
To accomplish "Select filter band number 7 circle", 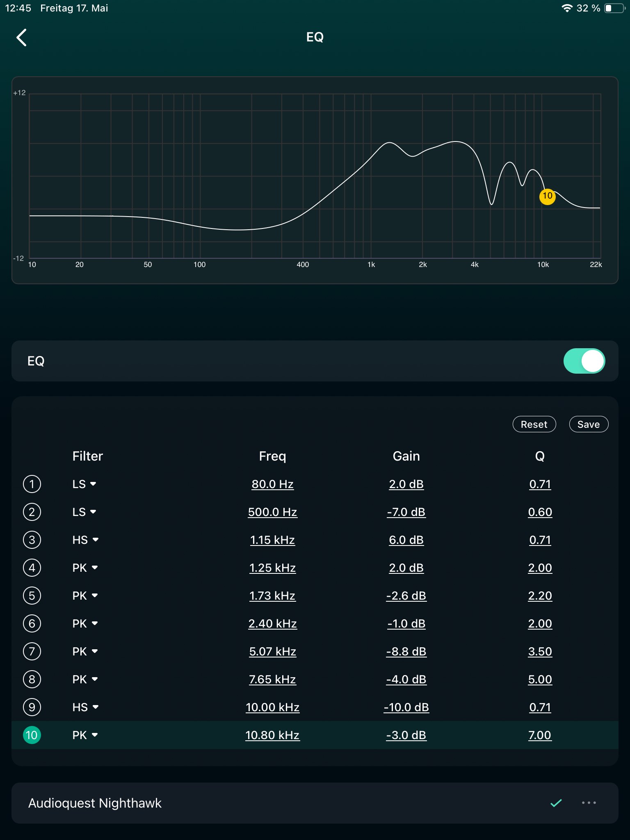I will pos(32,651).
